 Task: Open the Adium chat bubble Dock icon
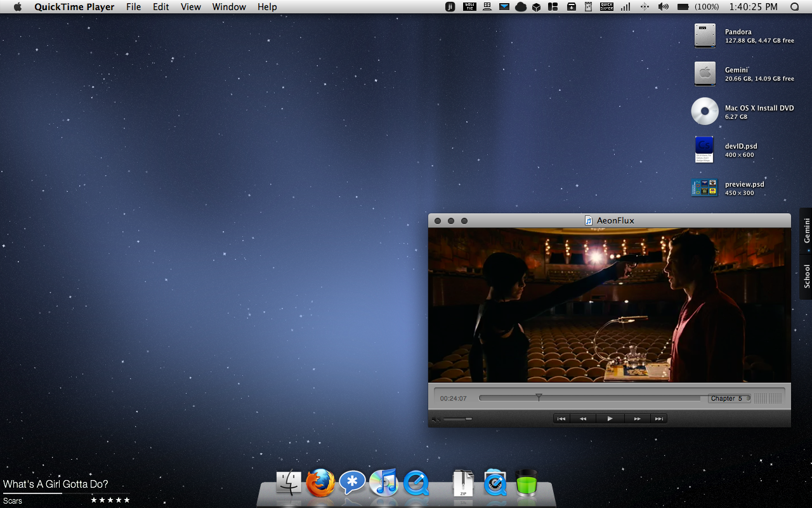coord(353,483)
